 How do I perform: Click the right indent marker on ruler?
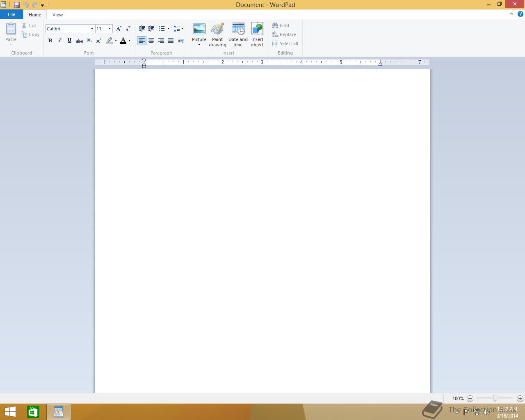pos(380,64)
